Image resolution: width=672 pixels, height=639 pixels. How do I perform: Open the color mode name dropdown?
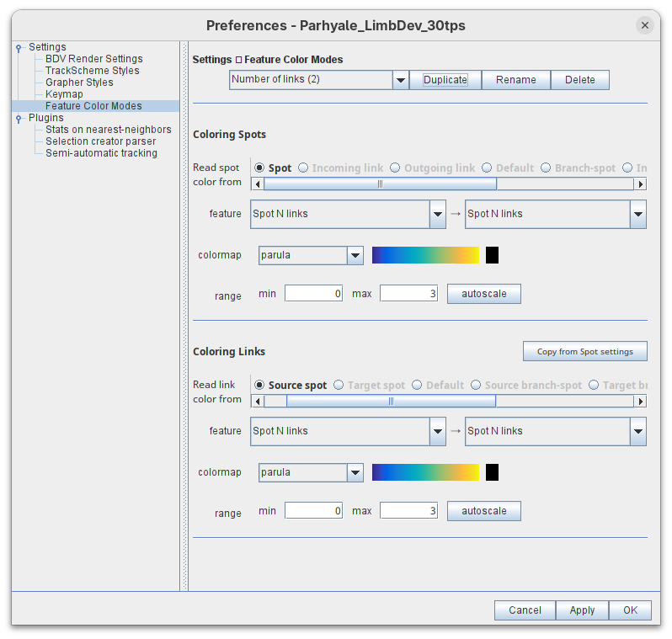[401, 80]
